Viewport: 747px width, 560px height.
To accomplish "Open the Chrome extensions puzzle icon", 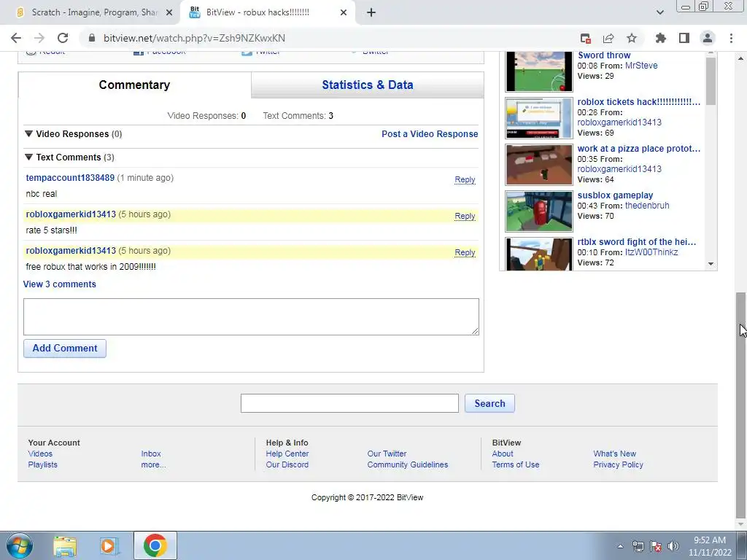I will 660,38.
